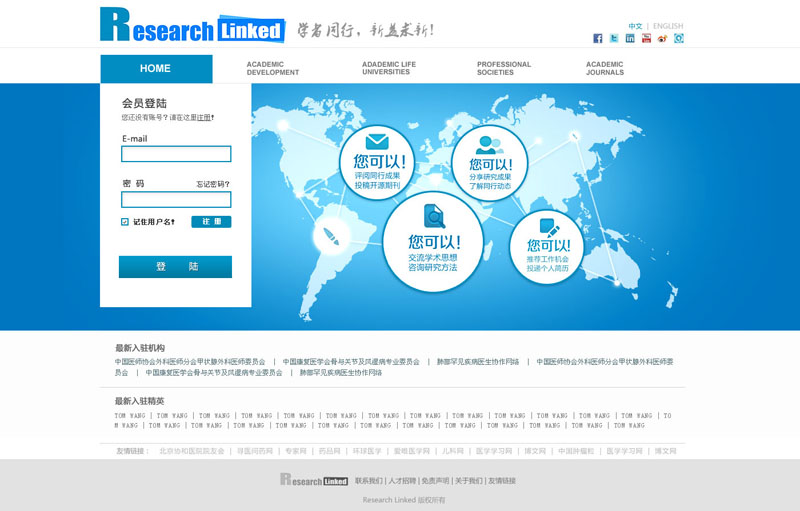This screenshot has height=511, width=800.
Task: Click the people icon in the sharing circle
Action: [x=489, y=145]
